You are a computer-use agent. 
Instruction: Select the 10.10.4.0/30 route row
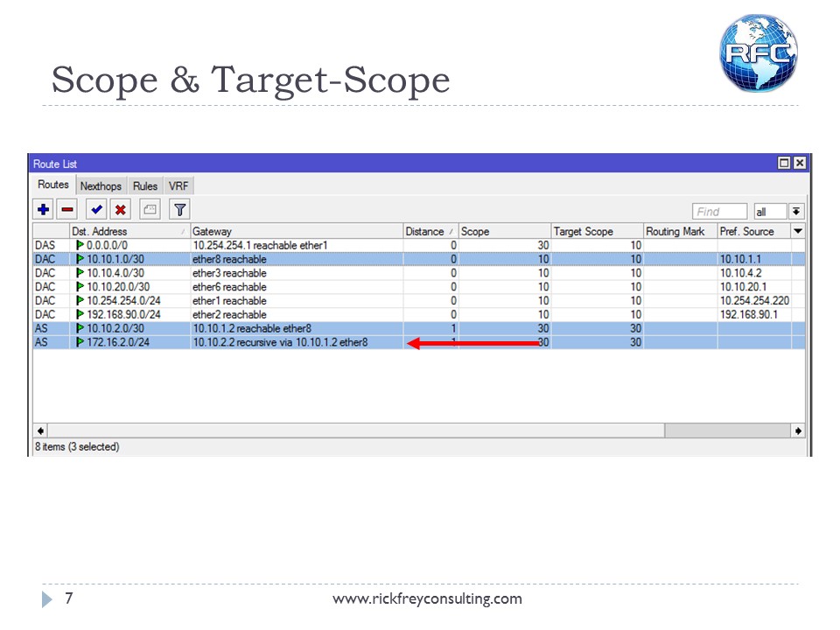[419, 273]
